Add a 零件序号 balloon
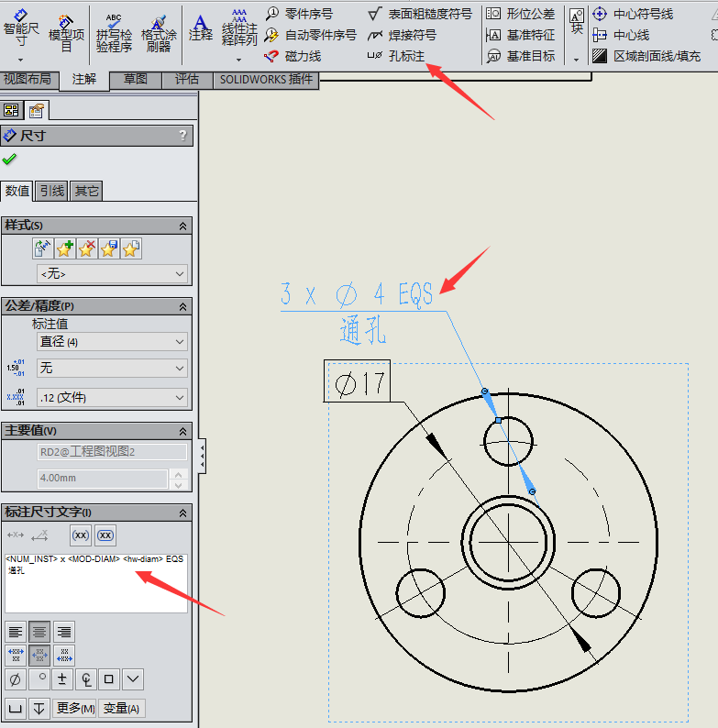The height and width of the screenshot is (728, 718). 299,14
